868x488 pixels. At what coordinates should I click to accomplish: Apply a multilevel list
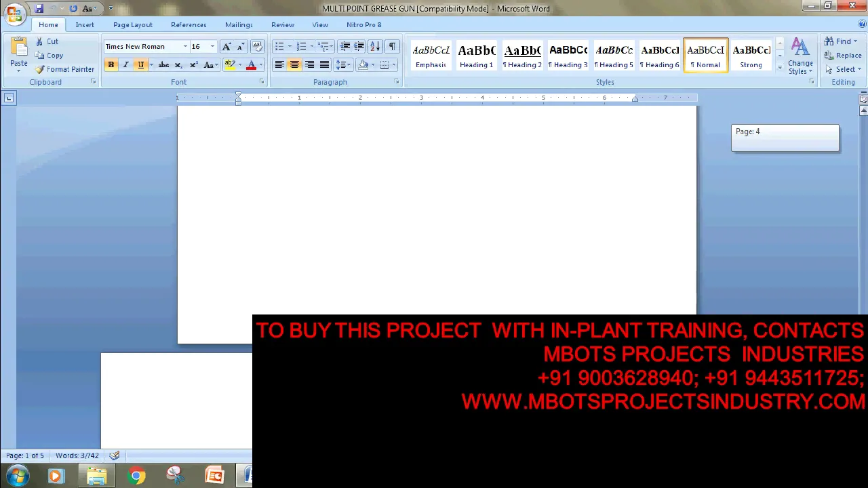coord(324,47)
